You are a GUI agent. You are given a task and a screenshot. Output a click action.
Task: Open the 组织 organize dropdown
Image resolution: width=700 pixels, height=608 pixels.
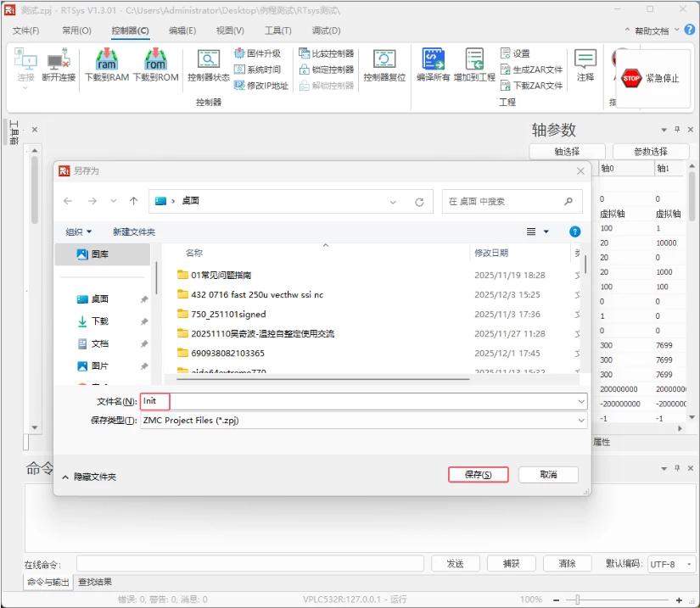(x=79, y=232)
